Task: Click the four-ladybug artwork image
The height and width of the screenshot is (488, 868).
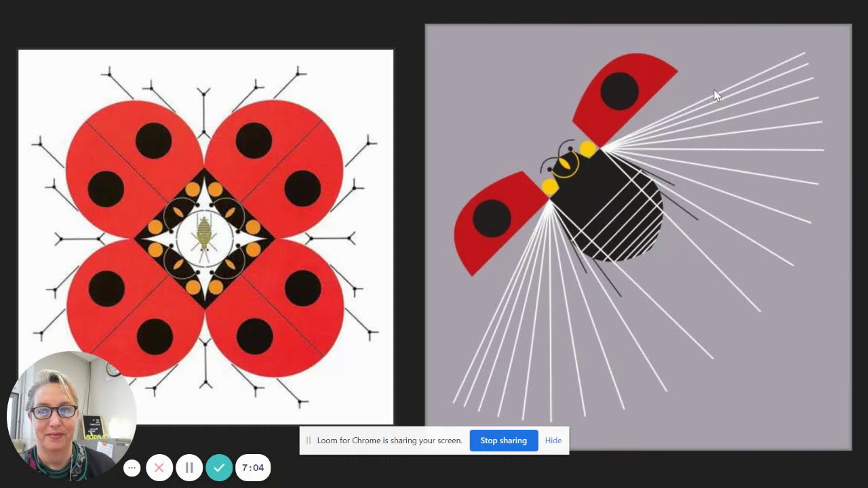Action: (x=205, y=237)
